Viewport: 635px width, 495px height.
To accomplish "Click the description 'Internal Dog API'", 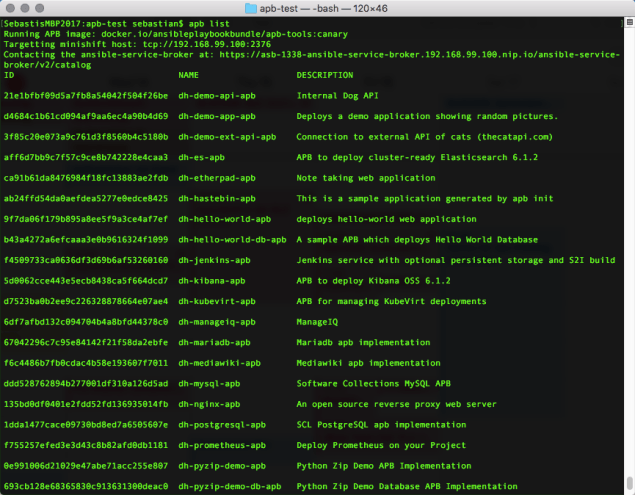I will point(337,96).
